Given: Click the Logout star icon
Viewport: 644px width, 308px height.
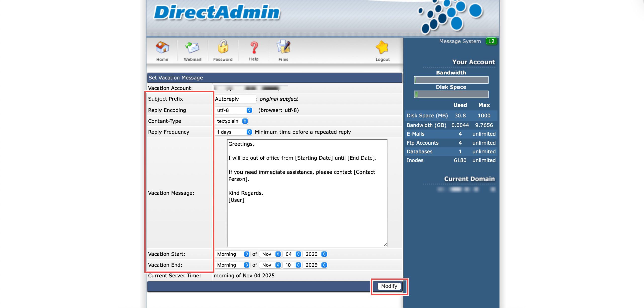Looking at the screenshot, I should point(382,48).
